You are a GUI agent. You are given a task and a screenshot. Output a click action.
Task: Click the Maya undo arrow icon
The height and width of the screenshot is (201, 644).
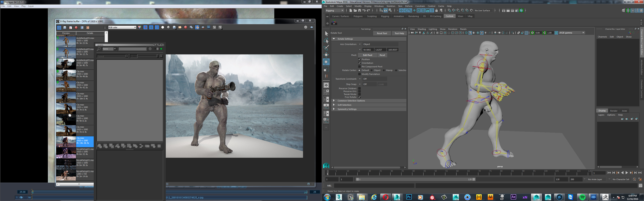tap(364, 11)
